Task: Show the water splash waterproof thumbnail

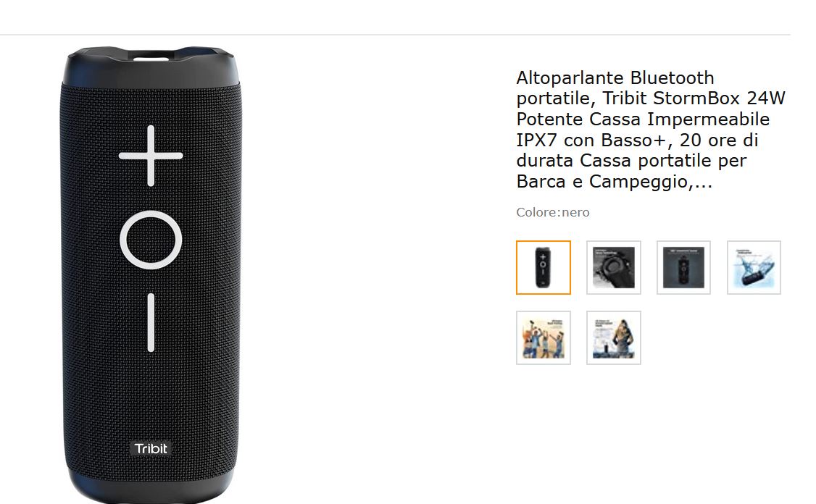Action: point(754,267)
